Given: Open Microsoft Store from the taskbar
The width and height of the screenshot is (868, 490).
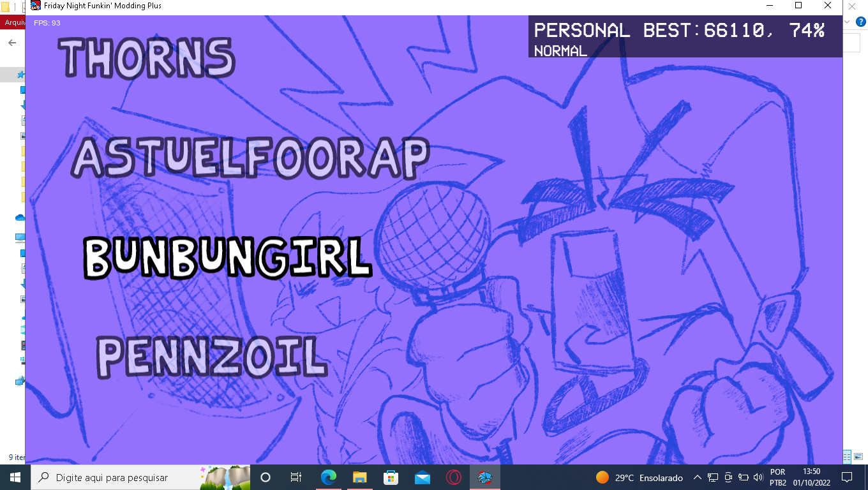Looking at the screenshot, I should (x=391, y=477).
